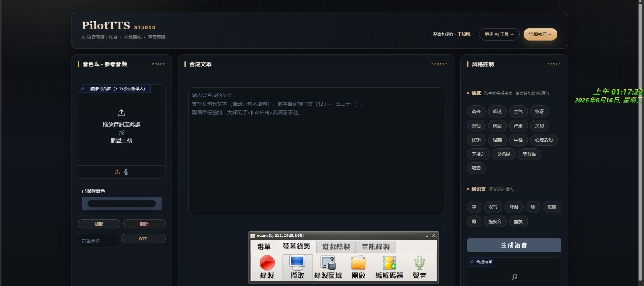Screen dimensions: 644x286
Task: Click inside the 合成文本 script text area
Action: click(x=316, y=151)
